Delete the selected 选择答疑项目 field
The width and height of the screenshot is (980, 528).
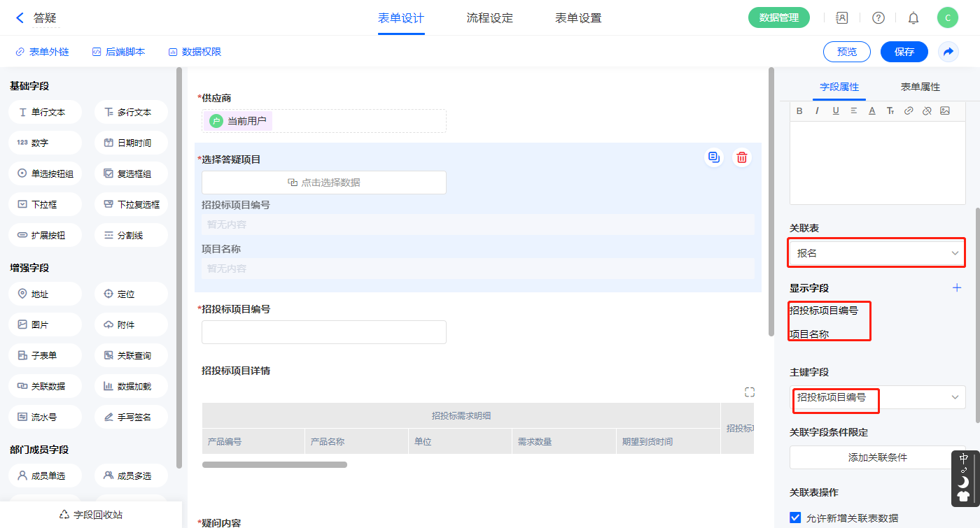pos(741,158)
